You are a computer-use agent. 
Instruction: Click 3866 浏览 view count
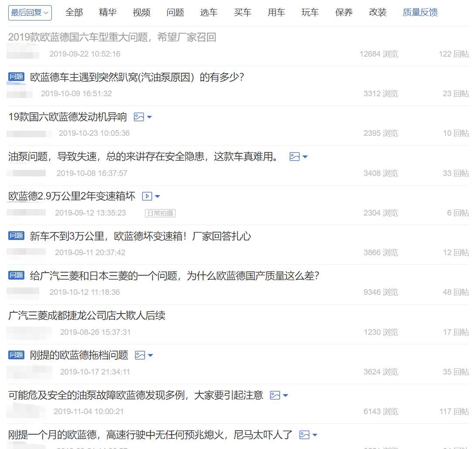click(381, 253)
